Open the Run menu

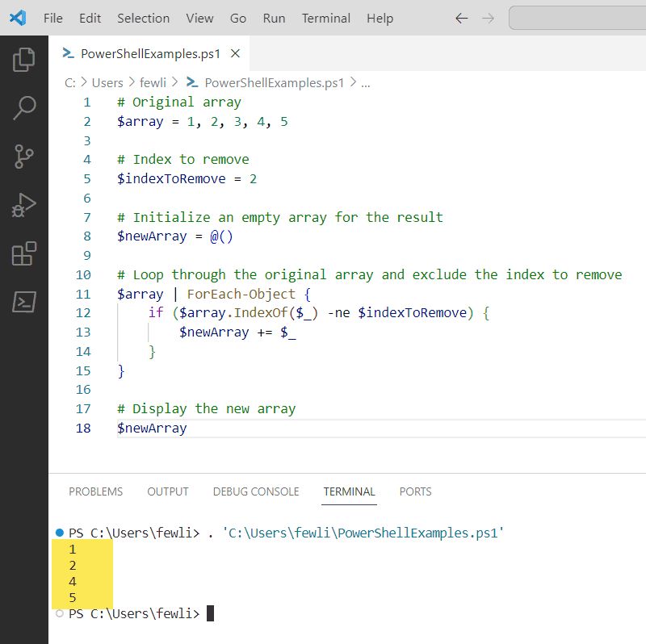274,18
